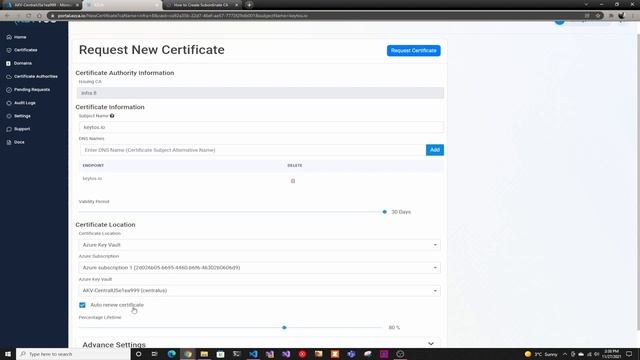Click the taskbar search box
Viewport: 640px width, 360px height.
(x=73, y=354)
